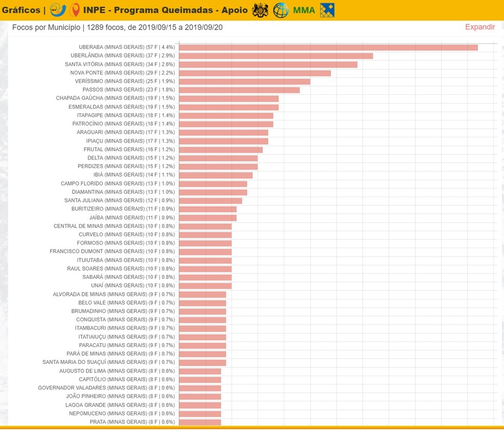
Task: Click the Passos bar in chart
Action: click(x=239, y=90)
